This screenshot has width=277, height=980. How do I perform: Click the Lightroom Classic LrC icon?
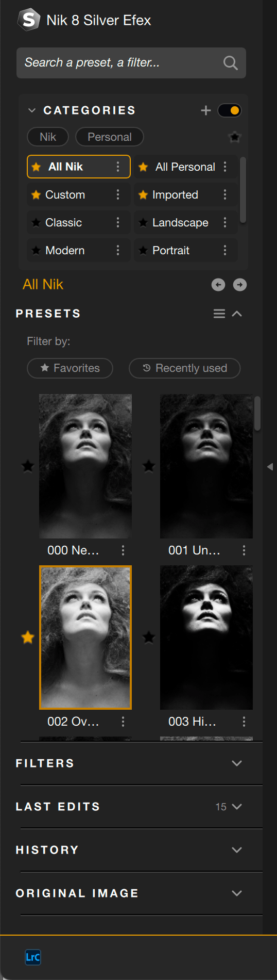pos(33,957)
